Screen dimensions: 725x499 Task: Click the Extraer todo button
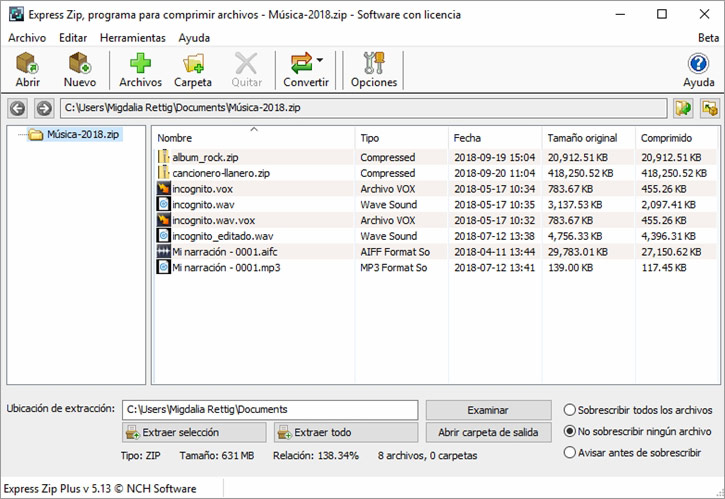tap(346, 432)
